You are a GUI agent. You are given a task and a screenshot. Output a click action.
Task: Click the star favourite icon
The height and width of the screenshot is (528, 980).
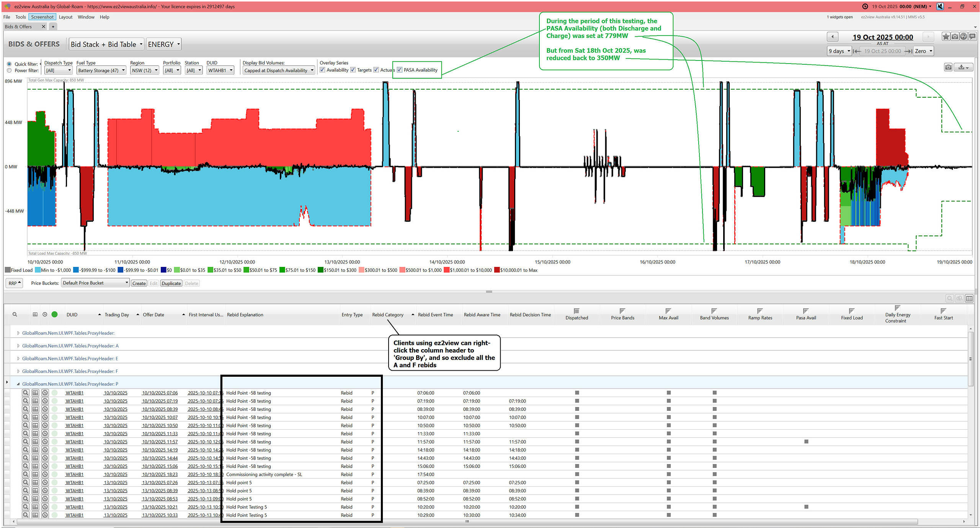(x=946, y=37)
